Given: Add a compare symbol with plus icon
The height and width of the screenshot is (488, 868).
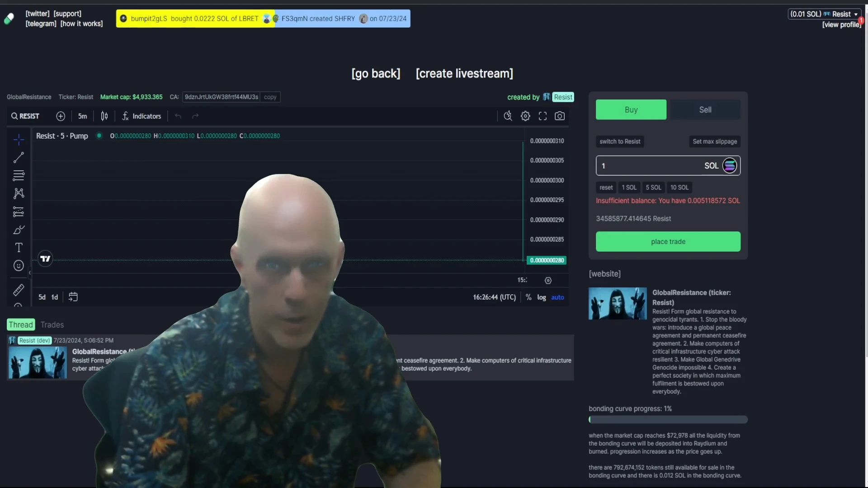Looking at the screenshot, I should click(61, 116).
